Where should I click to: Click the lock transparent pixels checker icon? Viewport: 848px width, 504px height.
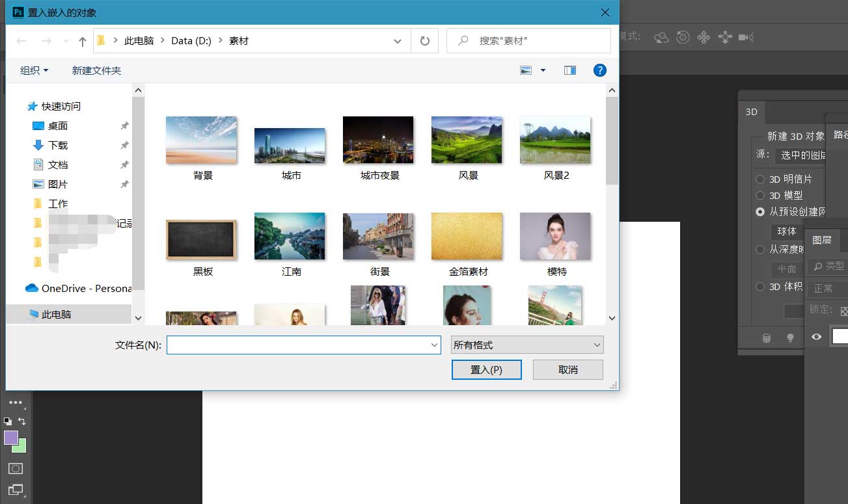point(844,310)
